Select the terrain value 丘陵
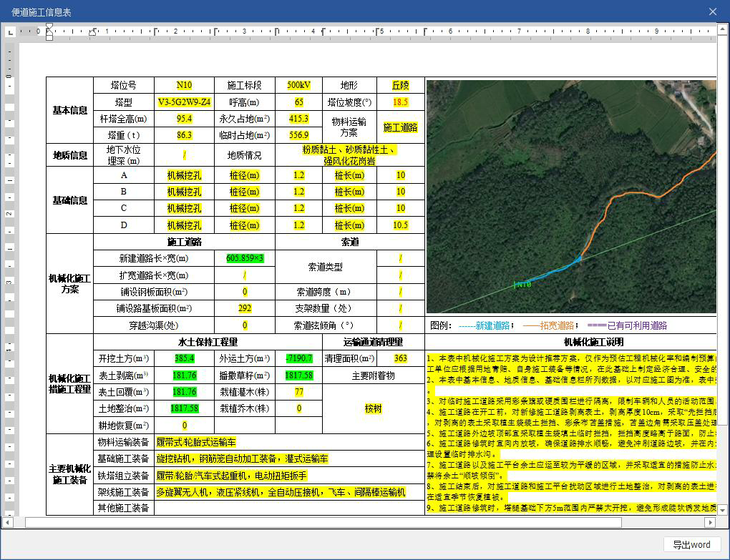The width and height of the screenshot is (730, 560). 400,85
